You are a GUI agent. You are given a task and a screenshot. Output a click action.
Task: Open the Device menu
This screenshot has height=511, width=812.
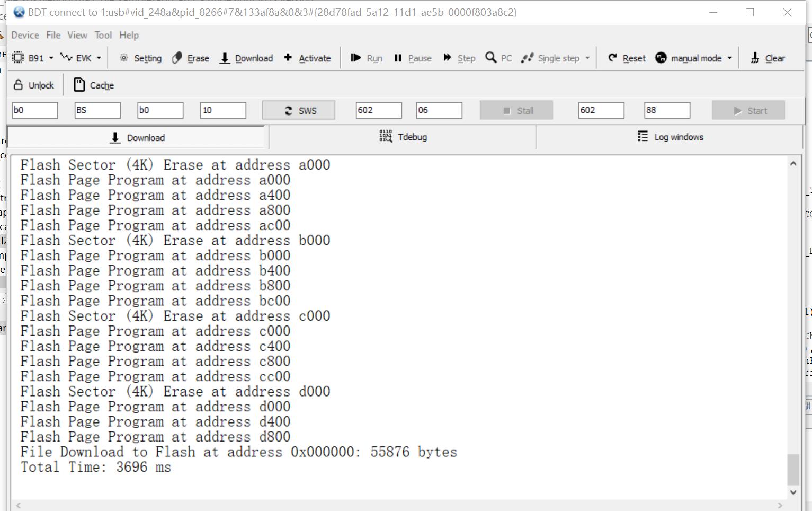pos(25,35)
